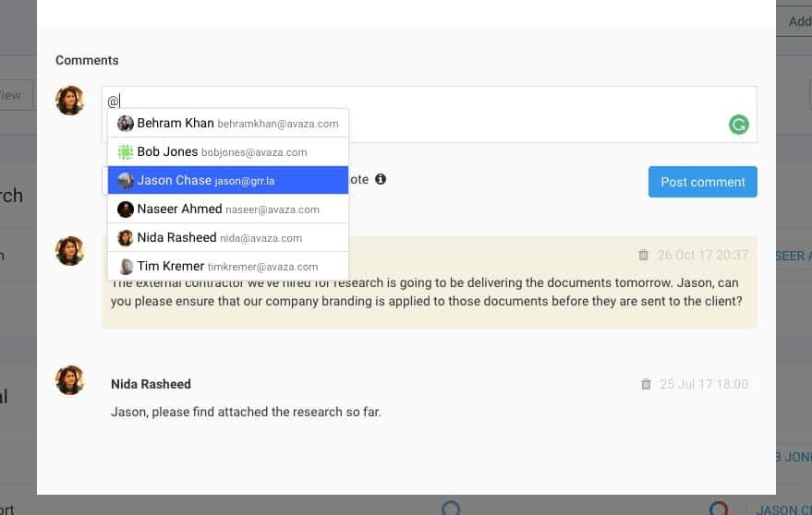812x515 pixels.
Task: Click the info icon beside the note option
Action: [381, 179]
